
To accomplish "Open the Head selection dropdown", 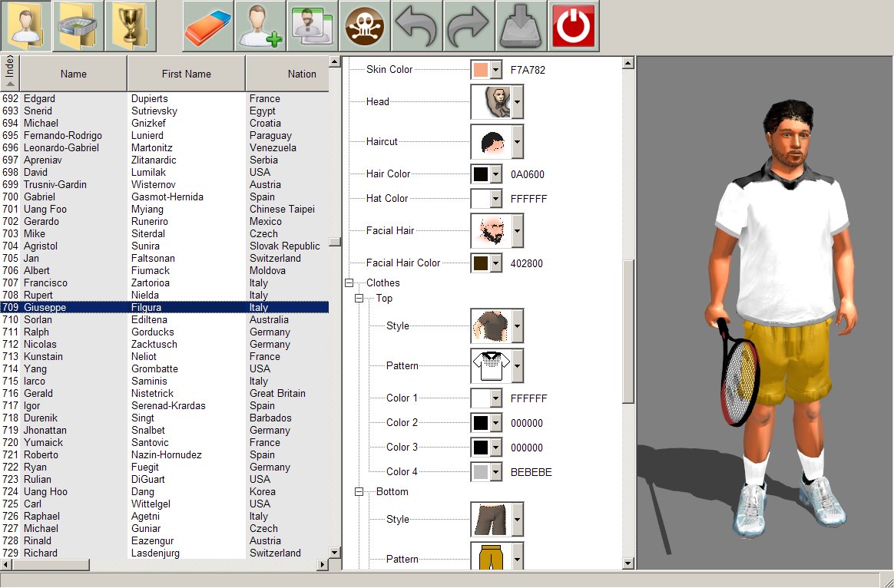I will (x=517, y=102).
